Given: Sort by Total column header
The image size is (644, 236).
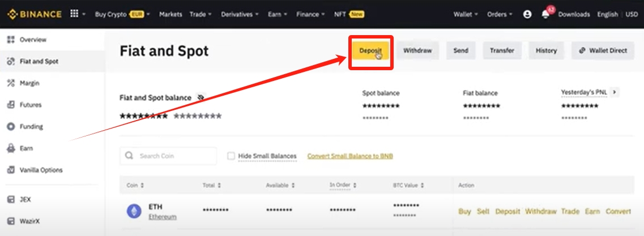Looking at the screenshot, I should pyautogui.click(x=211, y=186).
